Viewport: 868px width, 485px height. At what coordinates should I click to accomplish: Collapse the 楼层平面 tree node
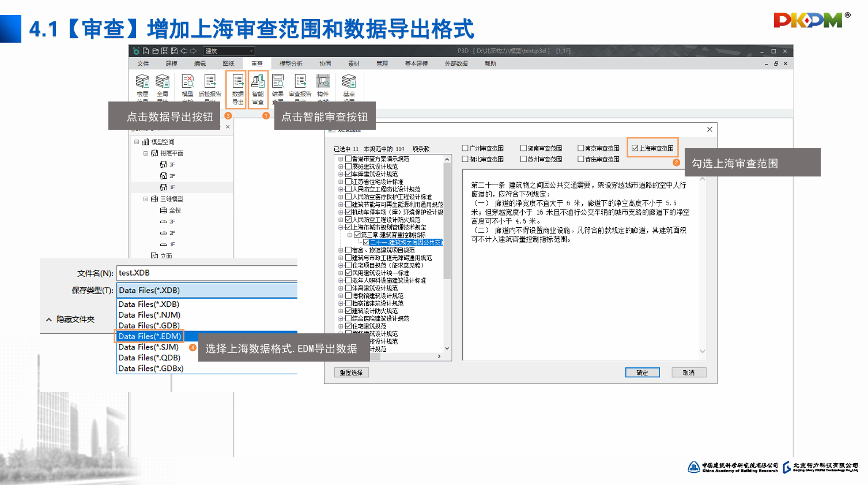pyautogui.click(x=146, y=153)
